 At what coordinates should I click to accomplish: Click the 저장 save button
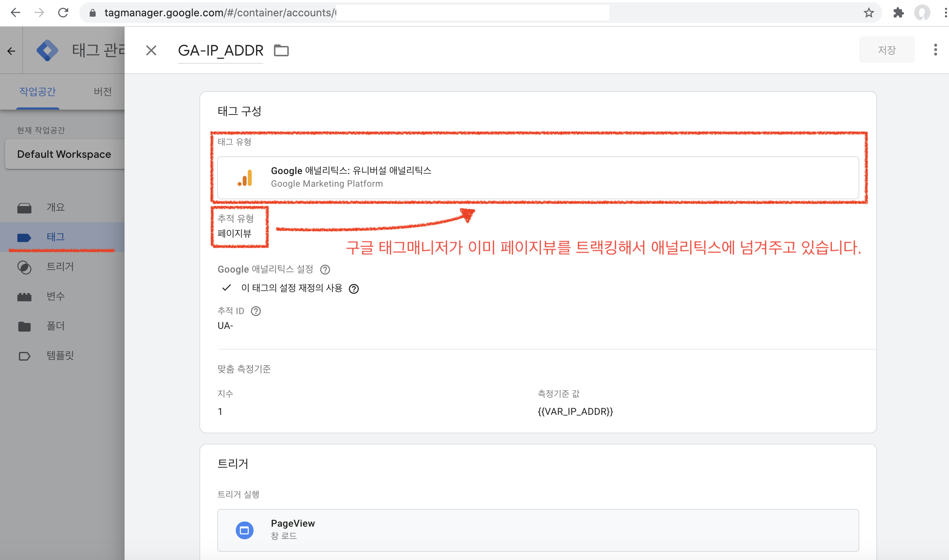(x=886, y=50)
